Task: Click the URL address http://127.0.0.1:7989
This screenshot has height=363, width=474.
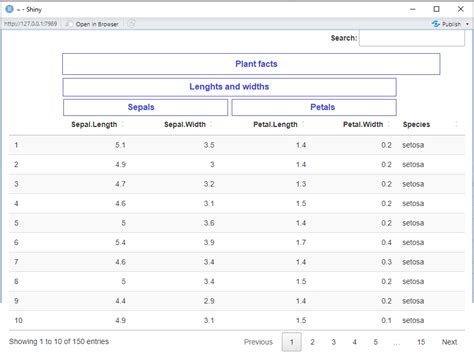Action: click(31, 24)
